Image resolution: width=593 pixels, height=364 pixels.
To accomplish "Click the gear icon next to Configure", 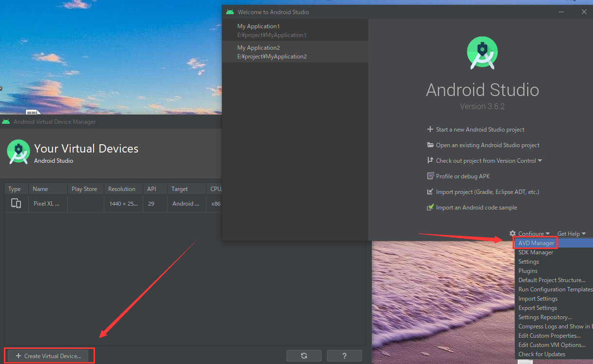I will pos(512,233).
